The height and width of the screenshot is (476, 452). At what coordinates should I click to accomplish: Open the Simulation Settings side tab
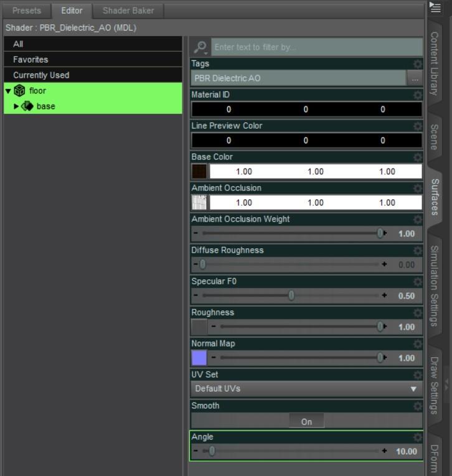[435, 286]
